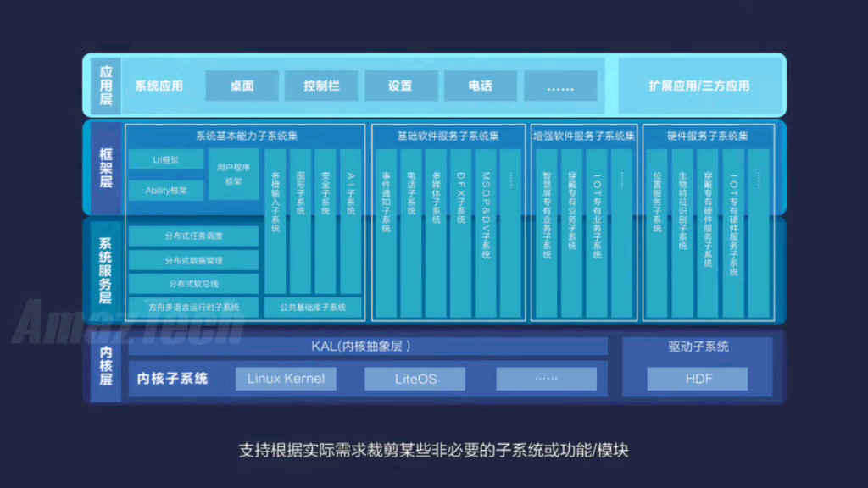Viewport: 868px width, 488px height.
Task: Select the HDF block
Action: point(698,379)
